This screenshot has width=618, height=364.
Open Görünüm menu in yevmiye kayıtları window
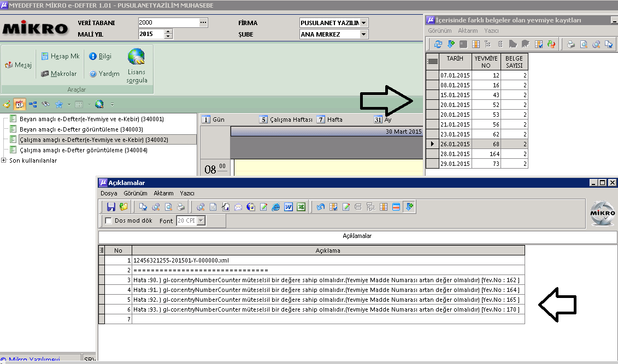[x=440, y=31]
